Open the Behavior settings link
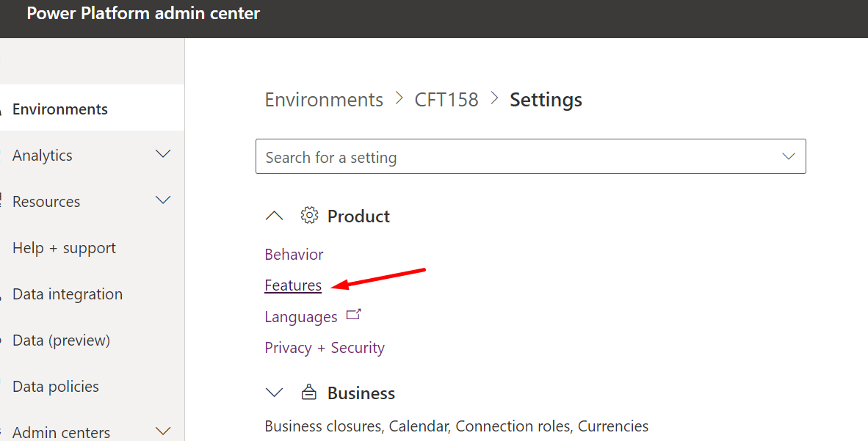868x441 pixels. pos(294,254)
